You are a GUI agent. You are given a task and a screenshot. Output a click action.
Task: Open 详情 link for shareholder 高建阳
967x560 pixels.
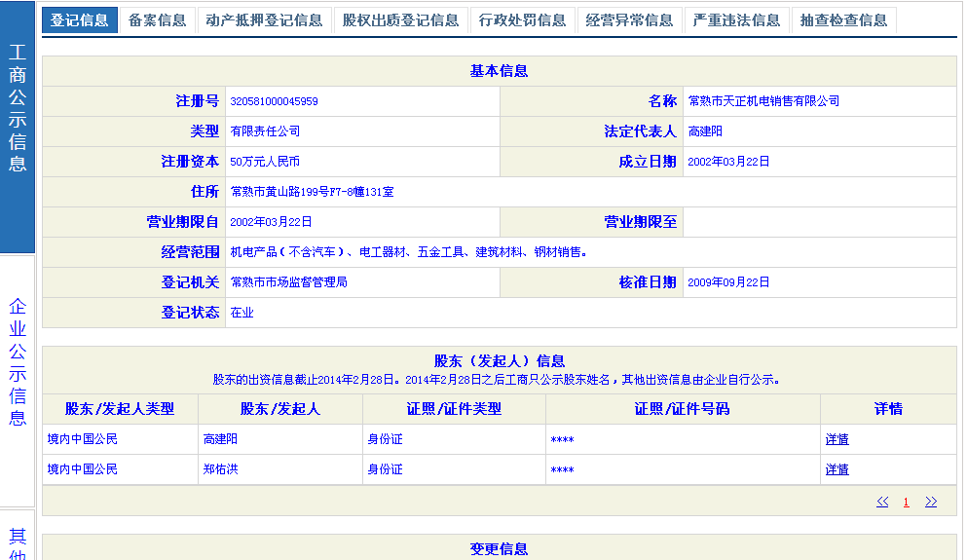[x=837, y=440]
